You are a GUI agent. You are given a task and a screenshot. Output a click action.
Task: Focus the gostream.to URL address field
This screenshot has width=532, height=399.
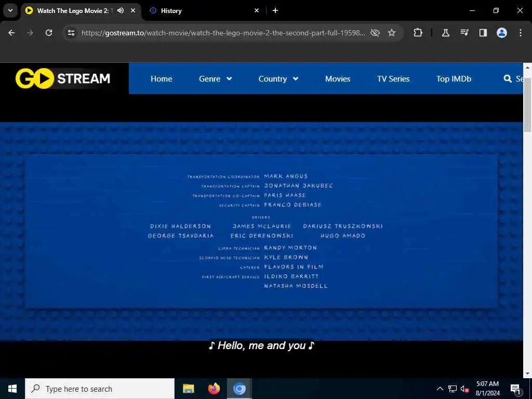point(223,33)
